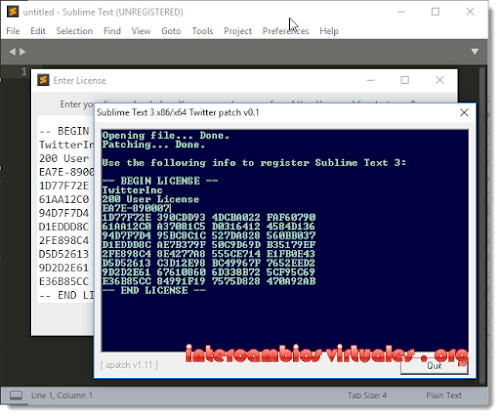The image size is (500, 416).
Task: Open Plain Text syntax selector
Action: pyautogui.click(x=444, y=395)
